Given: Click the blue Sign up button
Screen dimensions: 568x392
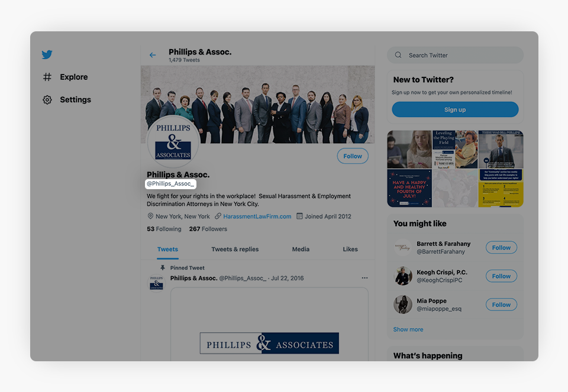Looking at the screenshot, I should pyautogui.click(x=455, y=109).
